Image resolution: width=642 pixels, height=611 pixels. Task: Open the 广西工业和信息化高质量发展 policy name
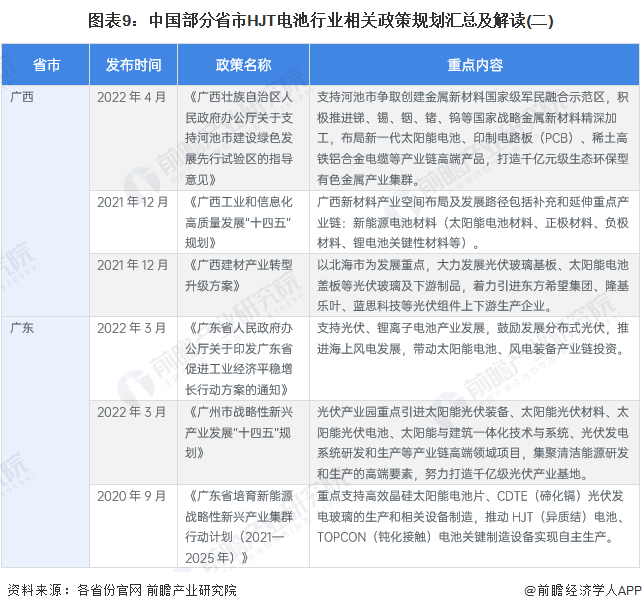point(243,221)
